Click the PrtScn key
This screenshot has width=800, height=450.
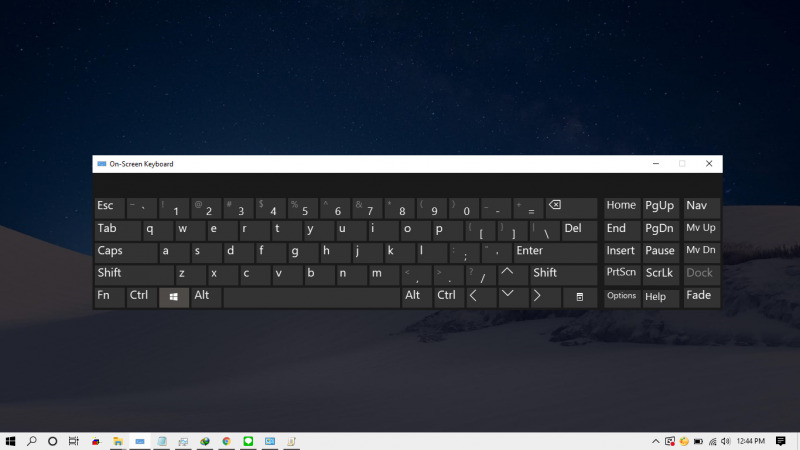[x=622, y=274]
